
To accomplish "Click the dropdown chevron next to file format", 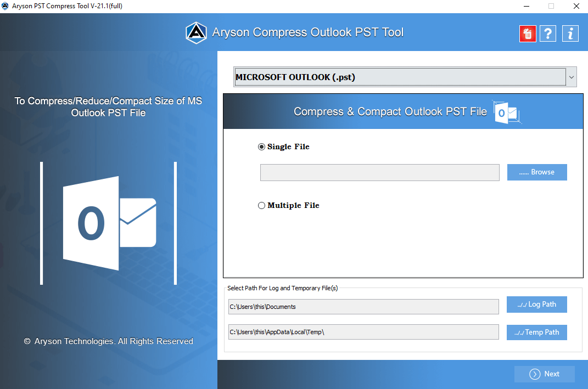I will [x=572, y=77].
